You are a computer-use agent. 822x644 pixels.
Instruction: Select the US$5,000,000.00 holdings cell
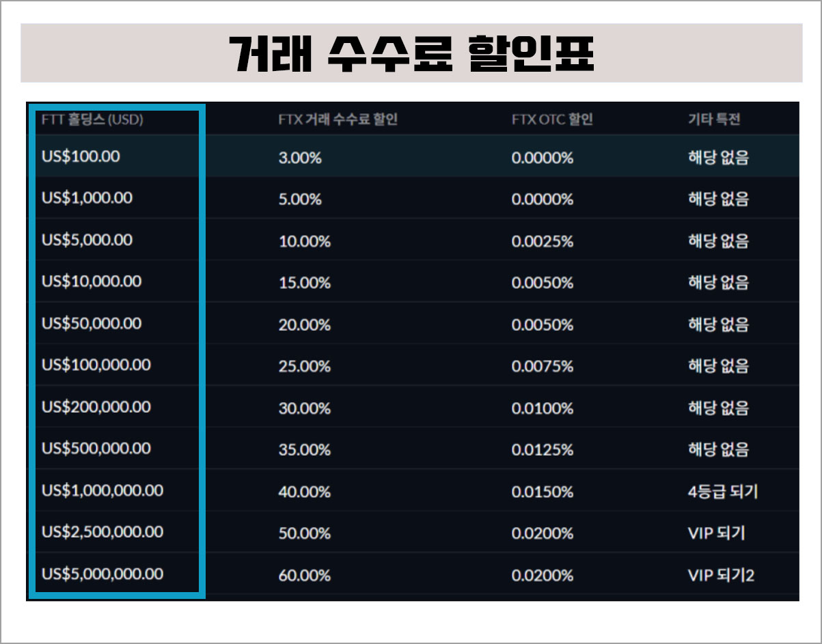pyautogui.click(x=102, y=574)
